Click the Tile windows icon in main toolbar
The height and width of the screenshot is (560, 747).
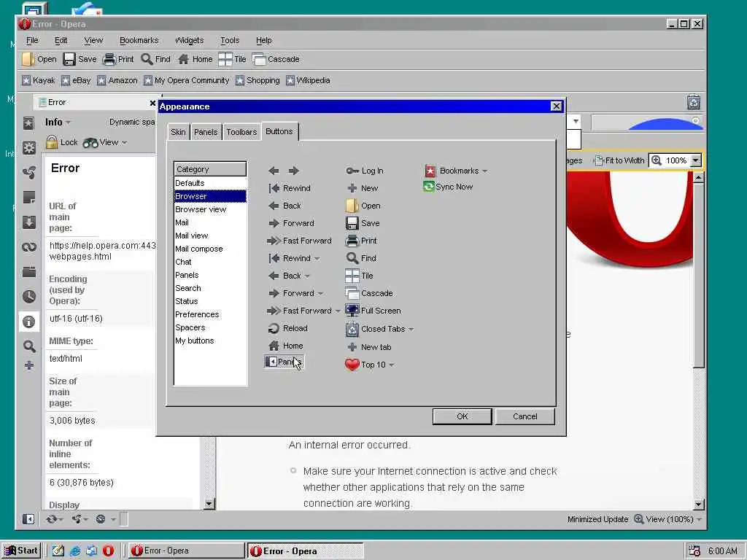tap(225, 59)
